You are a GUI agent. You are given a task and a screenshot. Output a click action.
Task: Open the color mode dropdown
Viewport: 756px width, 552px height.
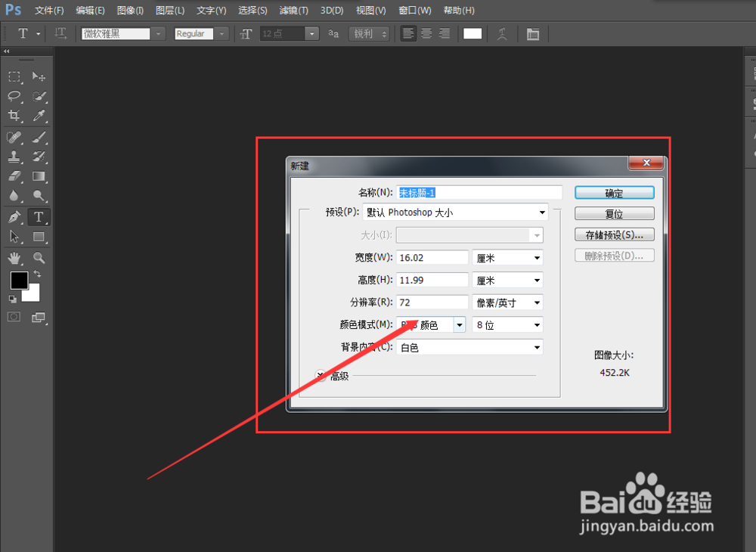coord(431,325)
